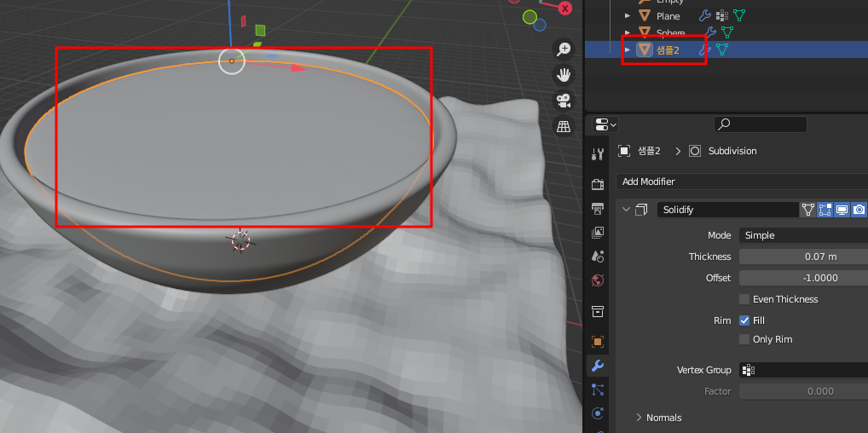Expand the Sphere row in outliner

[628, 32]
